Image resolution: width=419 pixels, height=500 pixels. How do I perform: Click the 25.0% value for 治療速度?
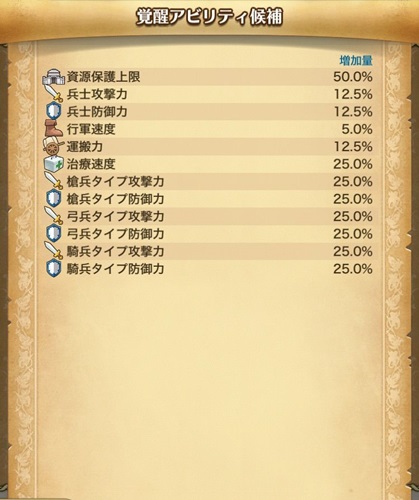(353, 164)
